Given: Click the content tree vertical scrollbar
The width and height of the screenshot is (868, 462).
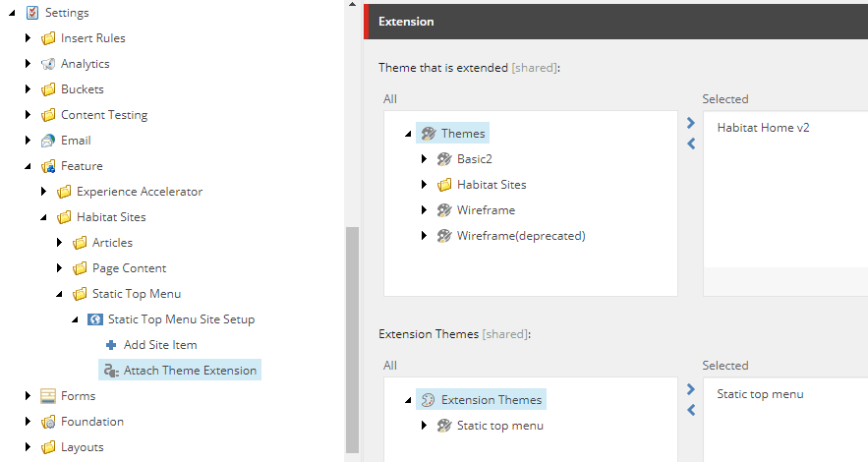Looking at the screenshot, I should tap(352, 334).
